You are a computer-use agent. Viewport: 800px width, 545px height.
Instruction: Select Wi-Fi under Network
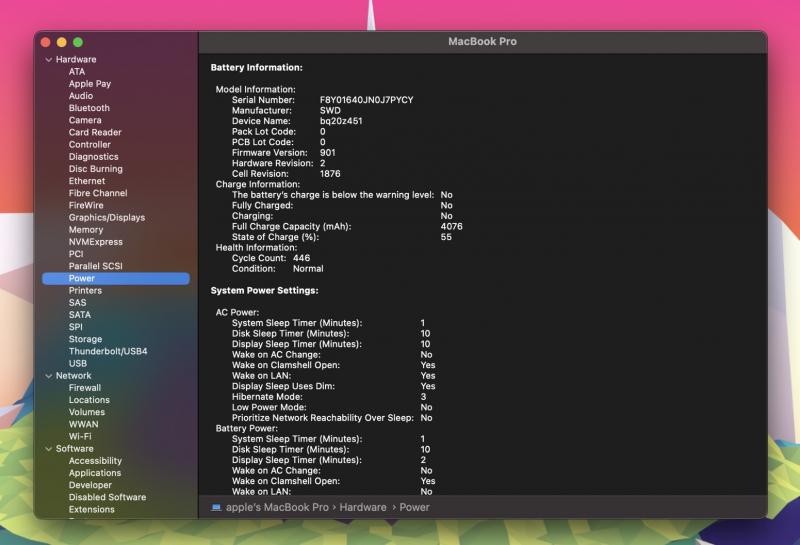tap(80, 437)
